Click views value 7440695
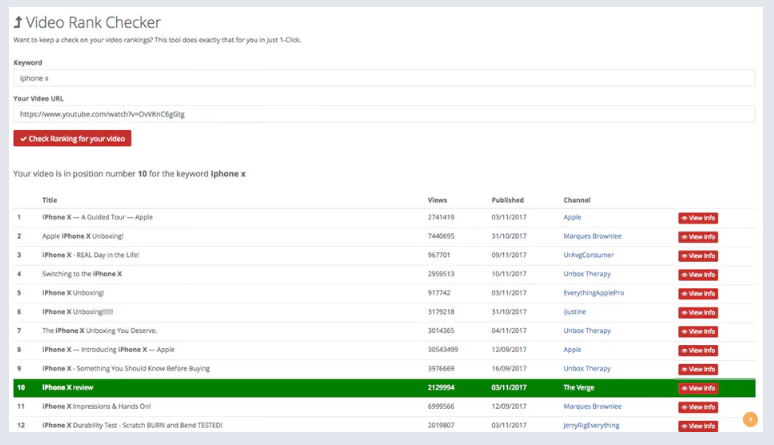 pos(441,236)
